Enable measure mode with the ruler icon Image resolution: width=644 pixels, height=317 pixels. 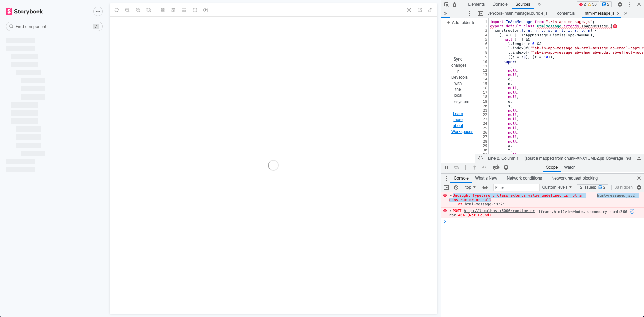(x=184, y=10)
